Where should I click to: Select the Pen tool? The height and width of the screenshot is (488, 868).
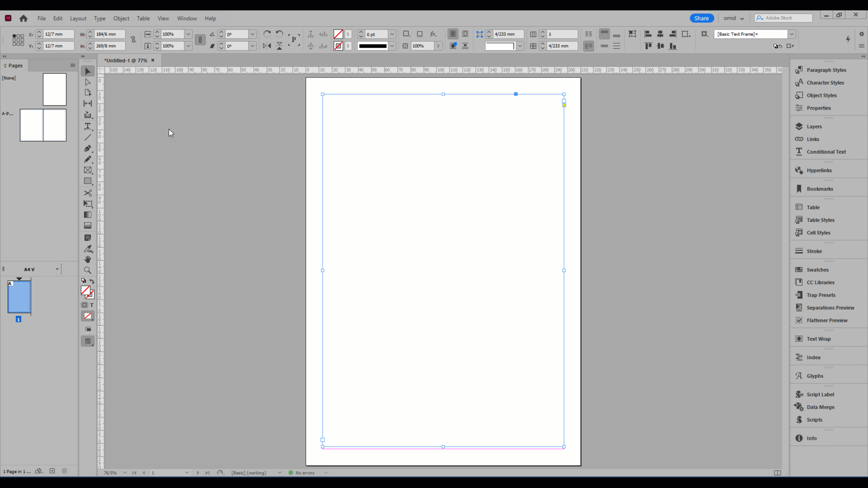click(x=88, y=148)
